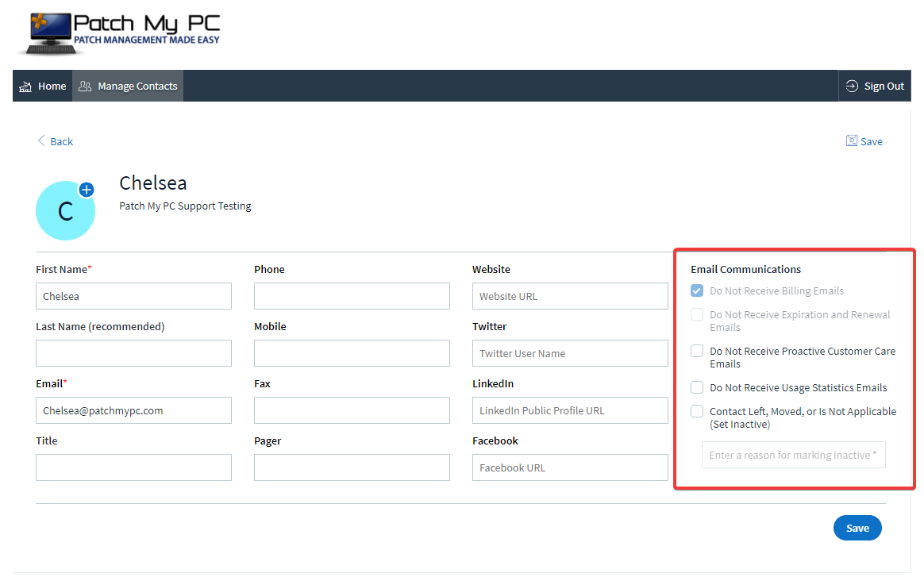
Task: Click the Twitter User Name field
Action: click(x=571, y=353)
